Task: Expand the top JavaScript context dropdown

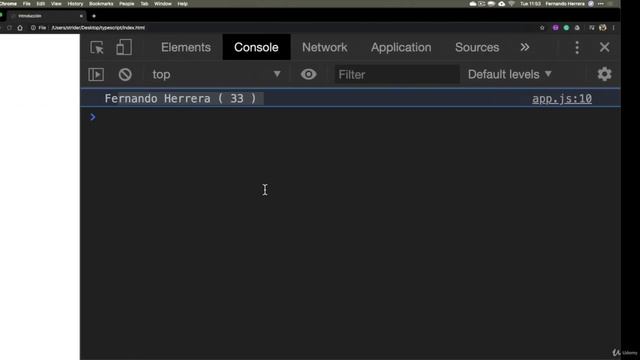Action: click(x=216, y=74)
